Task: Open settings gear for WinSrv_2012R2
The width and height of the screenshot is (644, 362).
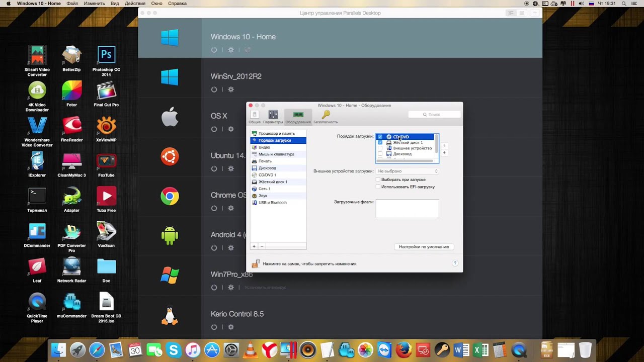Action: (x=231, y=89)
